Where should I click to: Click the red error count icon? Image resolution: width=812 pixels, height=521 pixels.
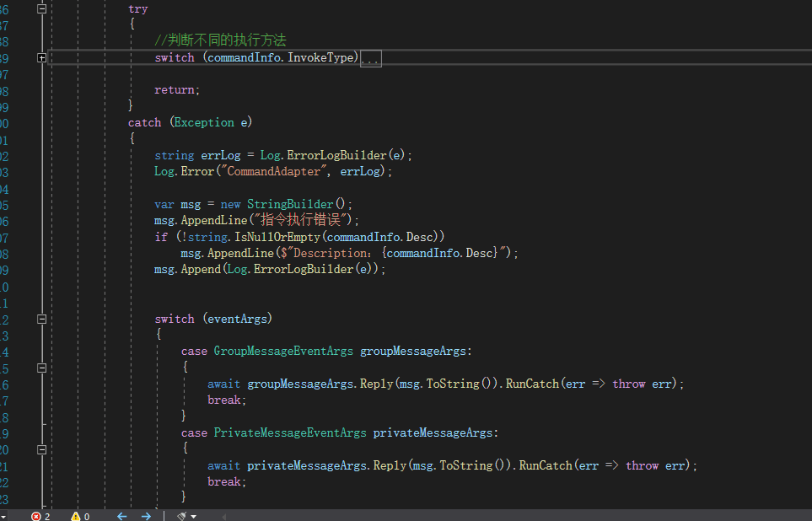(37, 515)
